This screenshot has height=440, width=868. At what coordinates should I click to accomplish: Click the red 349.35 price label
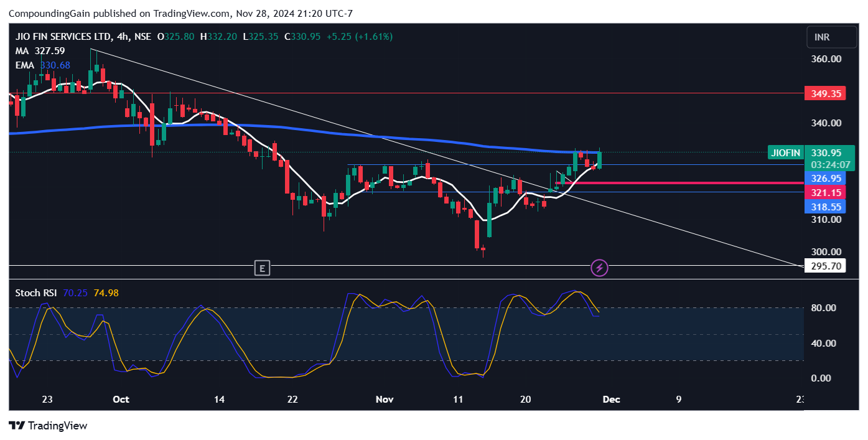click(x=824, y=94)
